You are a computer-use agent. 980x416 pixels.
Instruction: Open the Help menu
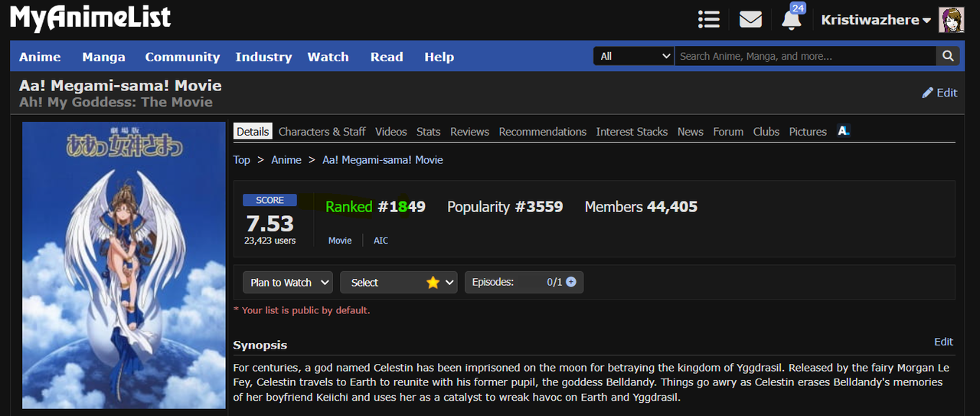439,57
